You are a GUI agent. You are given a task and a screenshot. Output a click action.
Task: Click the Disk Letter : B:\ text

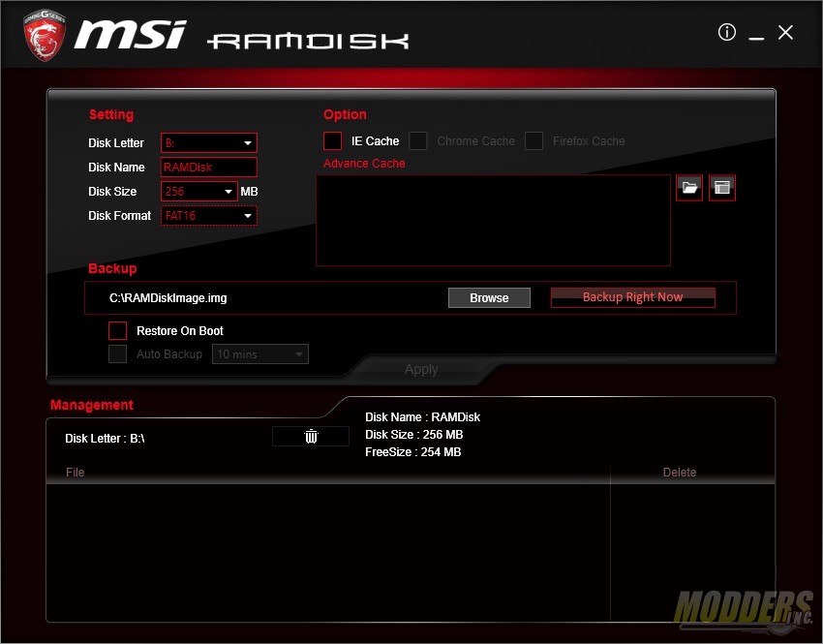click(x=105, y=439)
